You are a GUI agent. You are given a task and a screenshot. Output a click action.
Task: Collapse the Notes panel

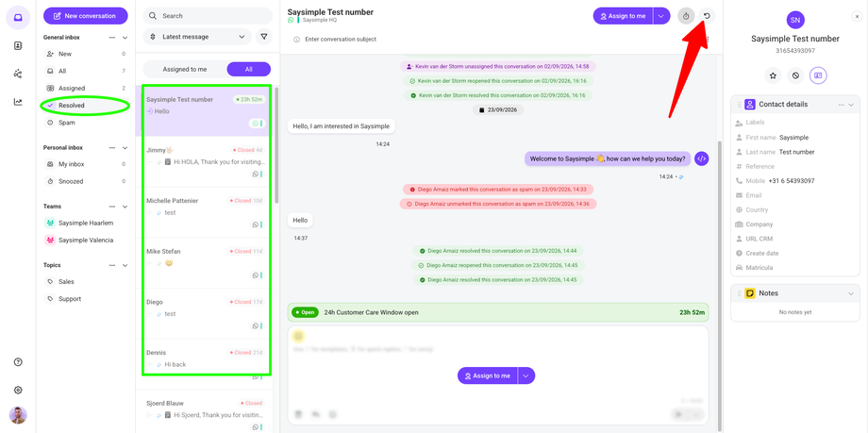[851, 293]
